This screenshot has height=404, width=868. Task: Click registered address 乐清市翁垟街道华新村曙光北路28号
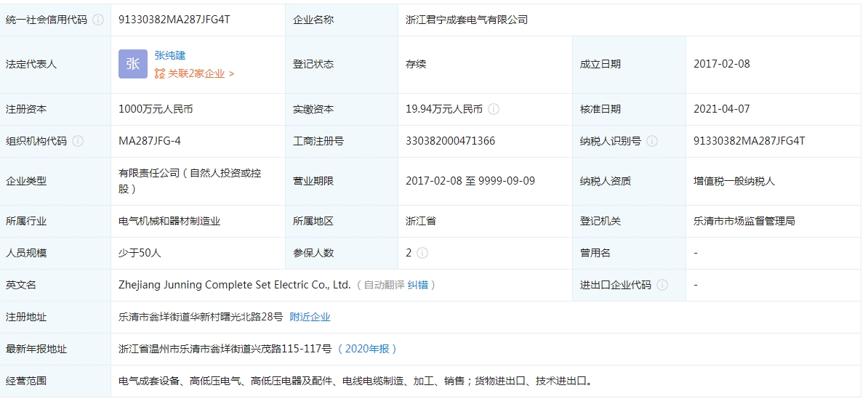click(x=201, y=317)
